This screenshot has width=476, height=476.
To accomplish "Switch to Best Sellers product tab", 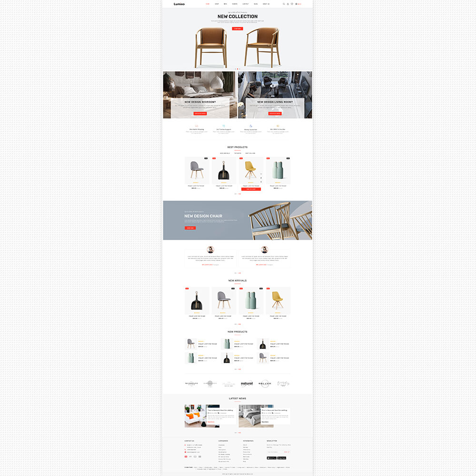I will (250, 153).
